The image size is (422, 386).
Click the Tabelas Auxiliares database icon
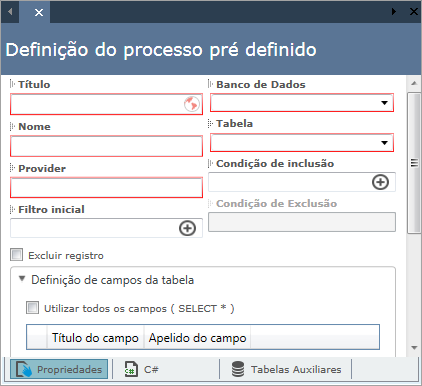pyautogui.click(x=238, y=369)
